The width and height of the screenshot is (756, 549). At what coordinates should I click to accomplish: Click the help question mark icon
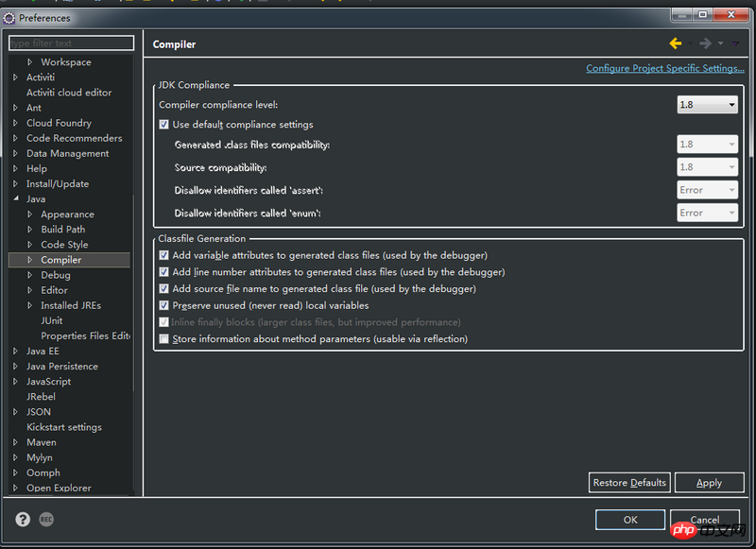(23, 519)
